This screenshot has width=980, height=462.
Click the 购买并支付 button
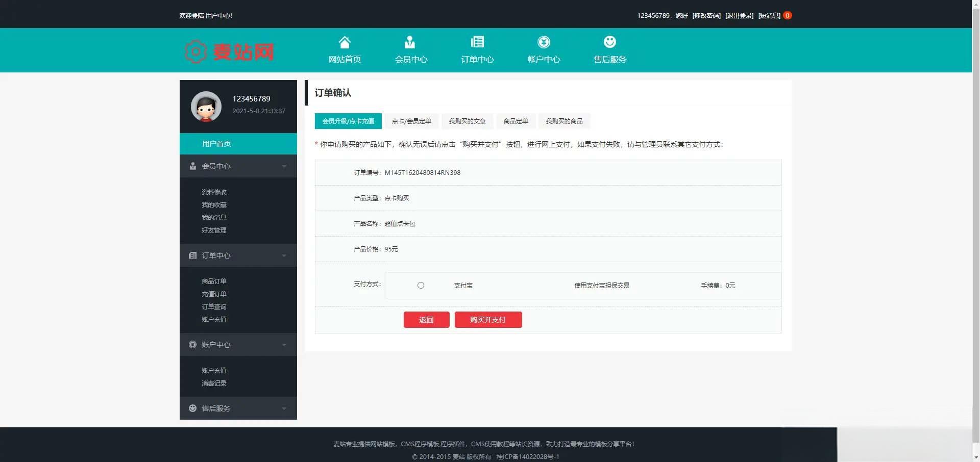488,320
